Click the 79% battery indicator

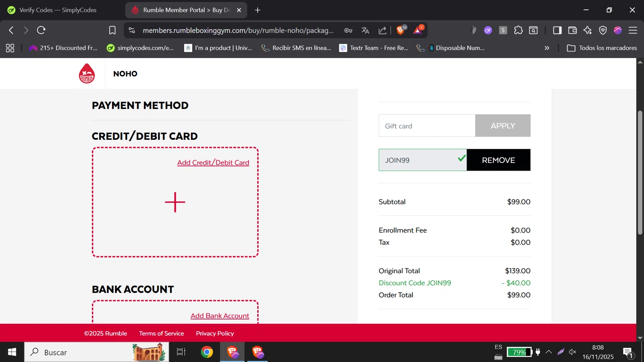click(519, 352)
